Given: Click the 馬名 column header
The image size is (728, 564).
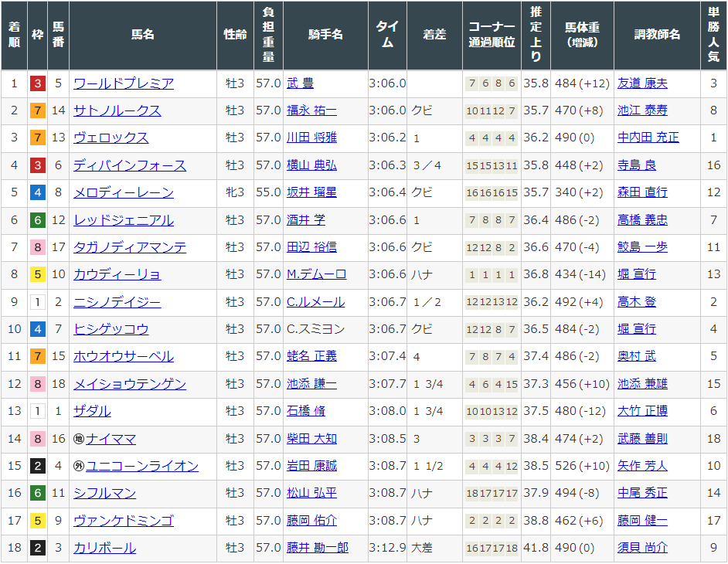Looking at the screenshot, I should point(142,36).
